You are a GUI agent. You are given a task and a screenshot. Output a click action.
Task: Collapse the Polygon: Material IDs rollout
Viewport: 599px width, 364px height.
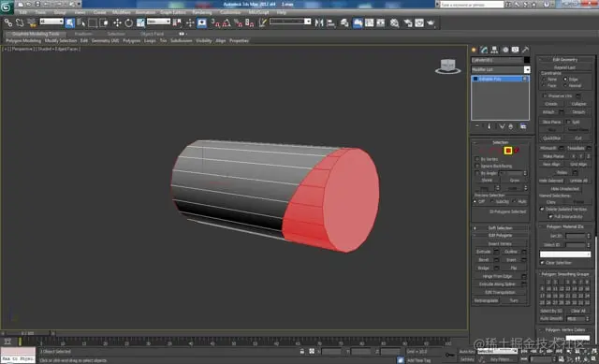(565, 226)
